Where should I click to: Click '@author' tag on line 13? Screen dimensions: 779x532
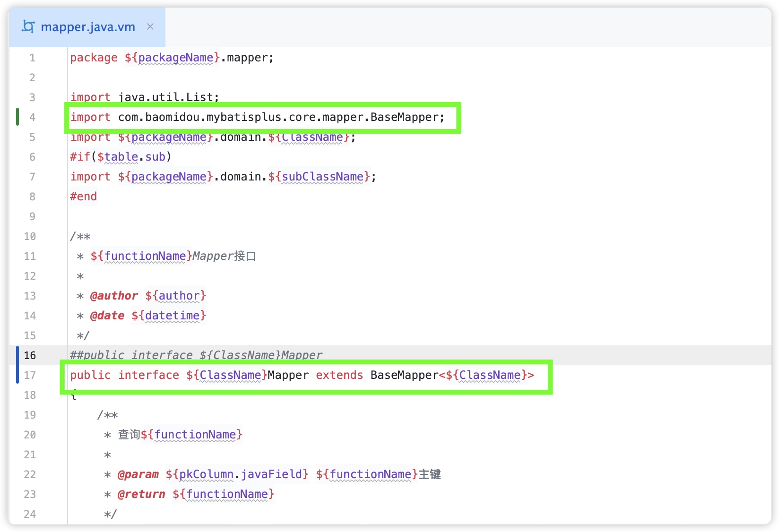(x=114, y=296)
